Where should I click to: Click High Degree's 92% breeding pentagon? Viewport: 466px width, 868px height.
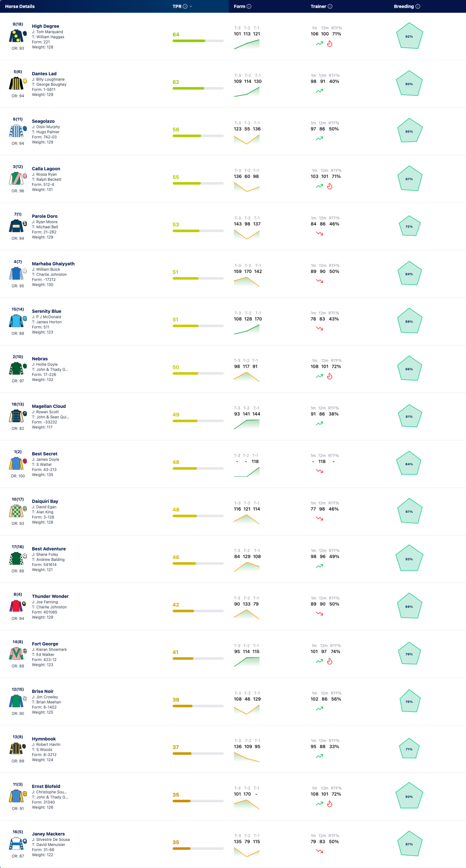coord(409,36)
